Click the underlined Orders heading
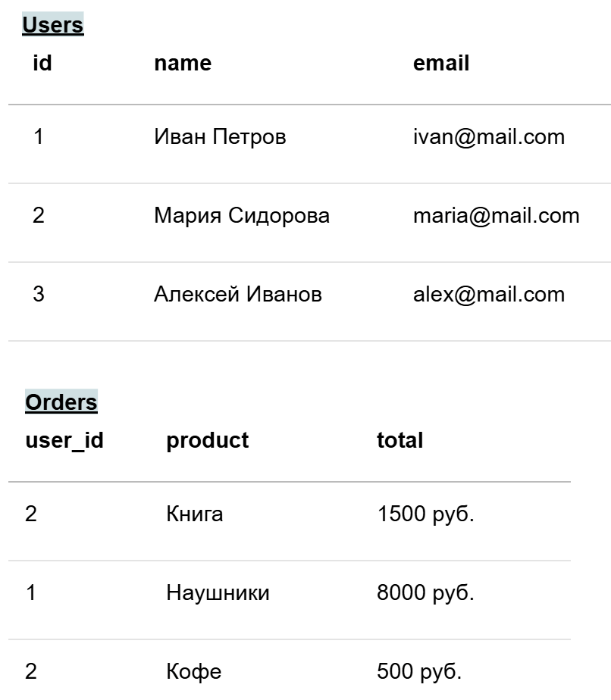This screenshot has height=700, width=611. (61, 402)
